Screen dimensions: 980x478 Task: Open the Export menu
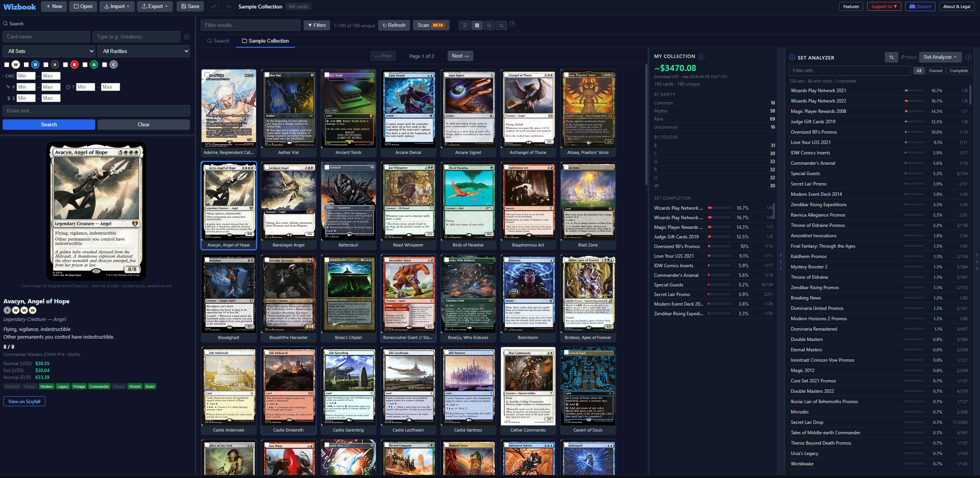pos(154,7)
